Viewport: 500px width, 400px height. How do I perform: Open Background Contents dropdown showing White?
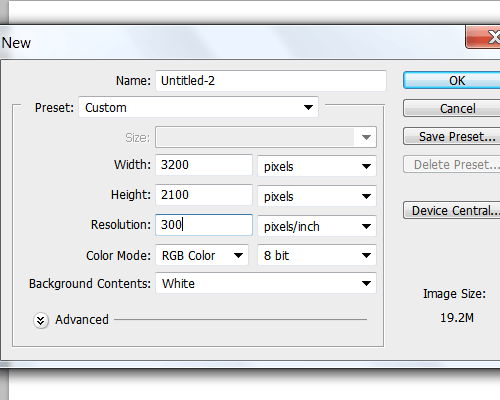pos(266,283)
